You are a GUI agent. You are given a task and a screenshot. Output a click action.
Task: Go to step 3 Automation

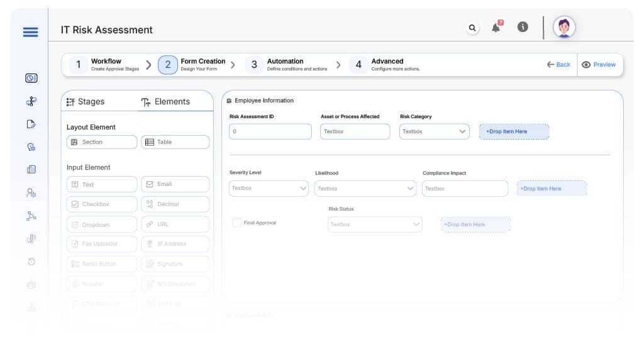click(x=284, y=64)
